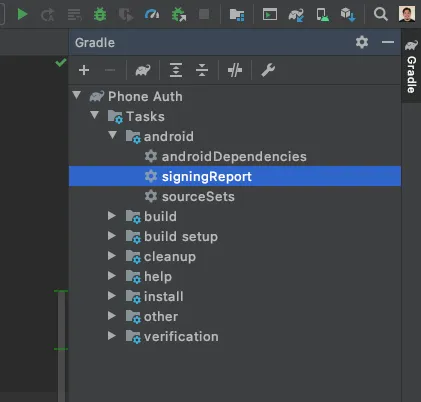Hide the Gradle panel with minus
The width and height of the screenshot is (421, 402).
(x=388, y=42)
